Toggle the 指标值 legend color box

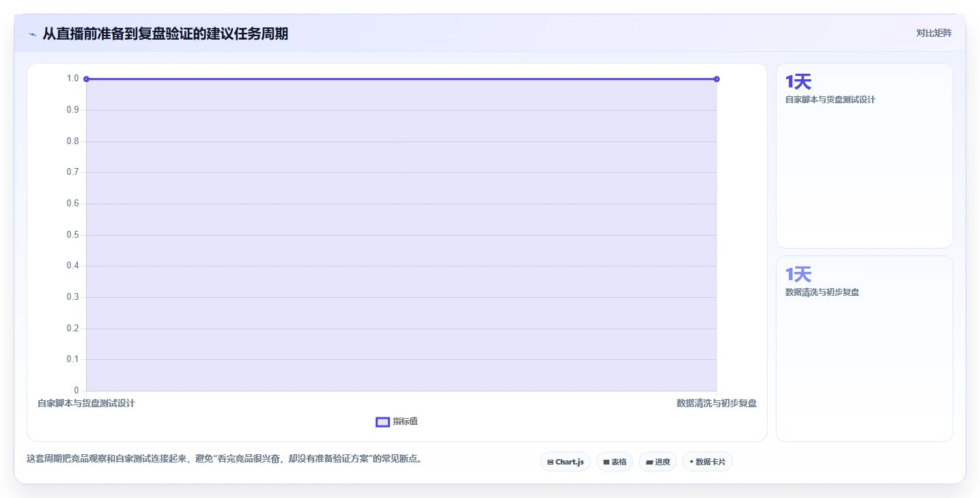[x=382, y=421]
